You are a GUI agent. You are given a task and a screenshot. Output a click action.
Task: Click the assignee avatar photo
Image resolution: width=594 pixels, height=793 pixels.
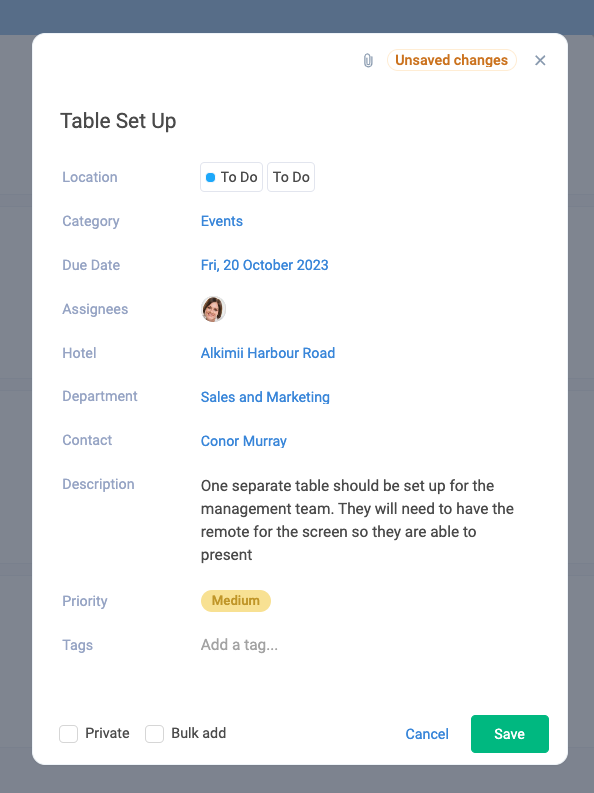tap(213, 309)
